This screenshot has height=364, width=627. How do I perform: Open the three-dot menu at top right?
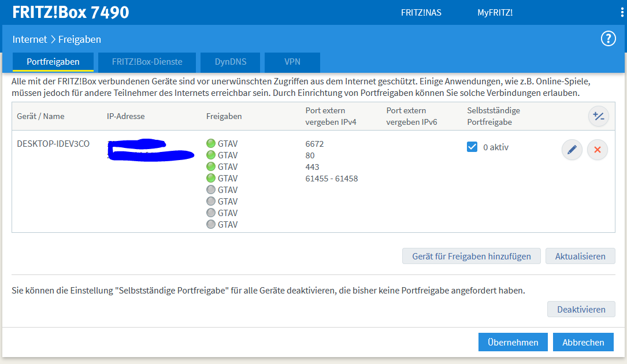click(622, 12)
